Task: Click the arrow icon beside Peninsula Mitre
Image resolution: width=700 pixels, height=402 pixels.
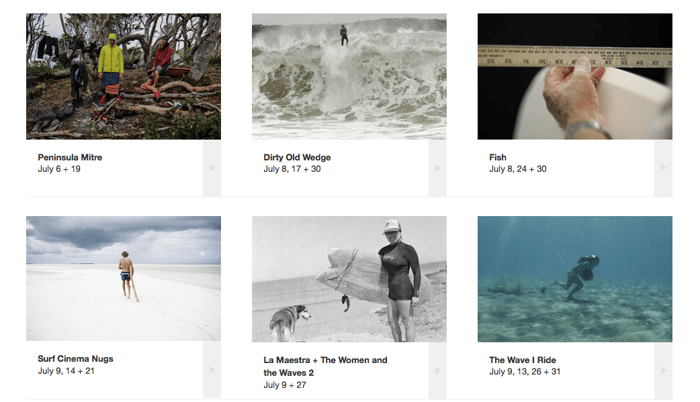Action: tap(212, 168)
